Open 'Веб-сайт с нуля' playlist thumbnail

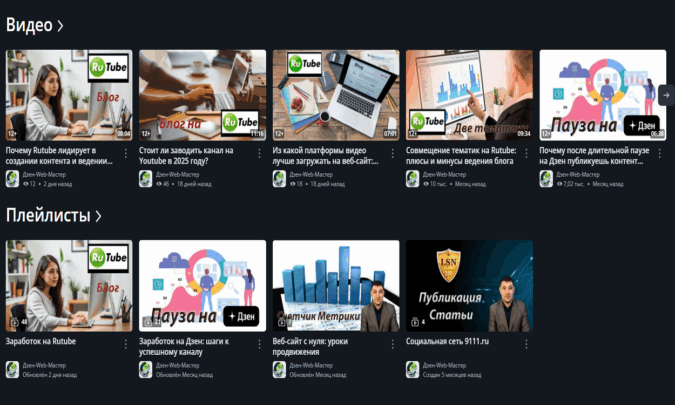(336, 286)
